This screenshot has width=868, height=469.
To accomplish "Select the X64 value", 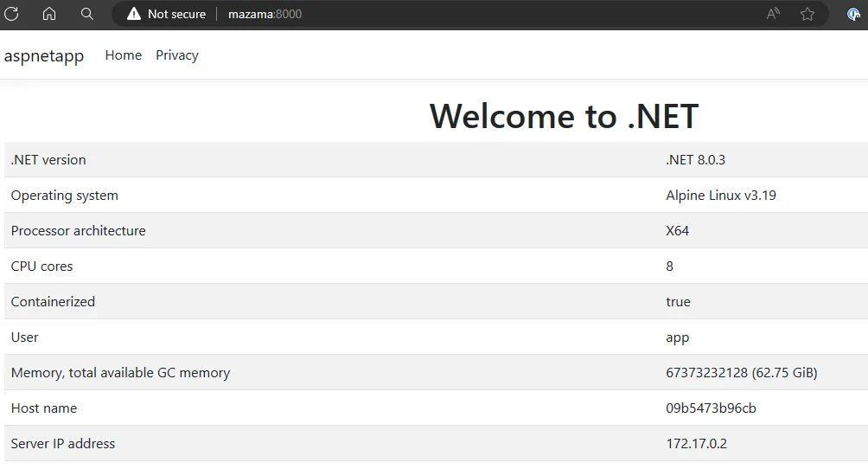I will pos(677,231).
